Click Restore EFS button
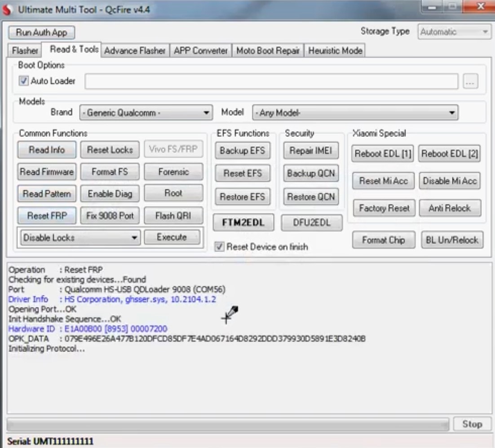Image resolution: width=495 pixels, height=448 pixels. (243, 197)
